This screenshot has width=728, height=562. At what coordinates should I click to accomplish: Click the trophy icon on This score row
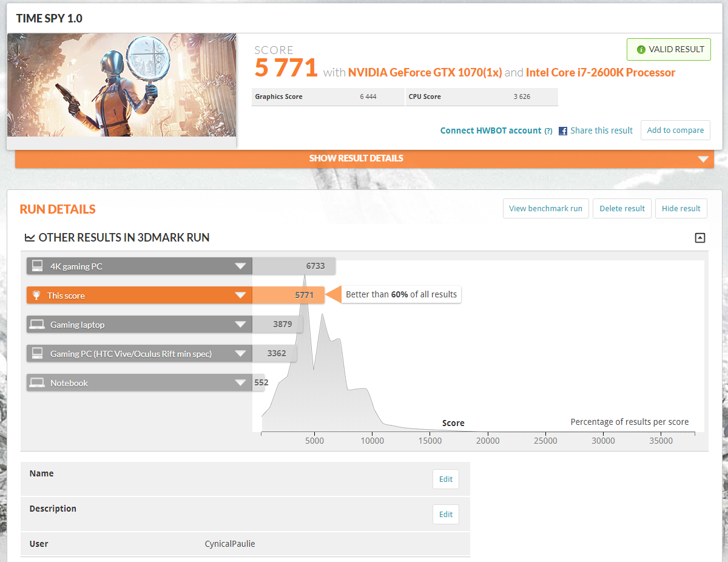click(36, 296)
